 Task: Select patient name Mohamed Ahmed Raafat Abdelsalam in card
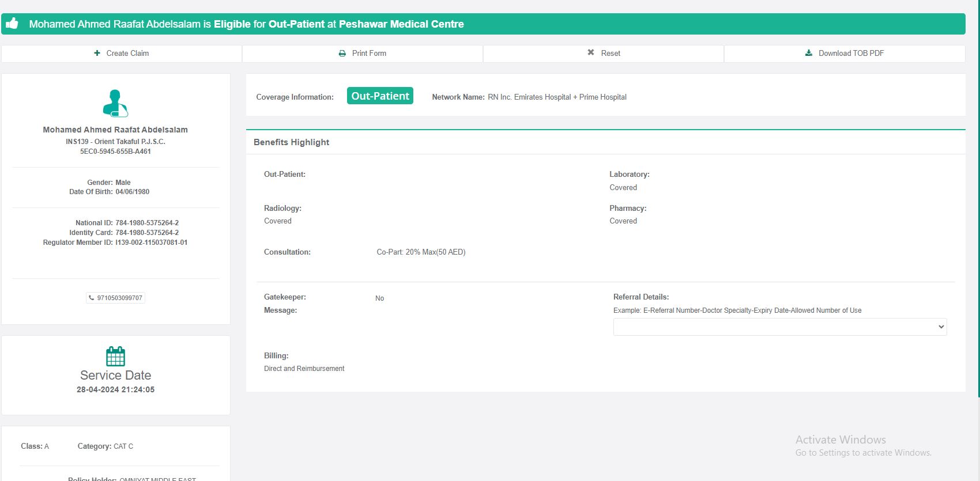115,130
